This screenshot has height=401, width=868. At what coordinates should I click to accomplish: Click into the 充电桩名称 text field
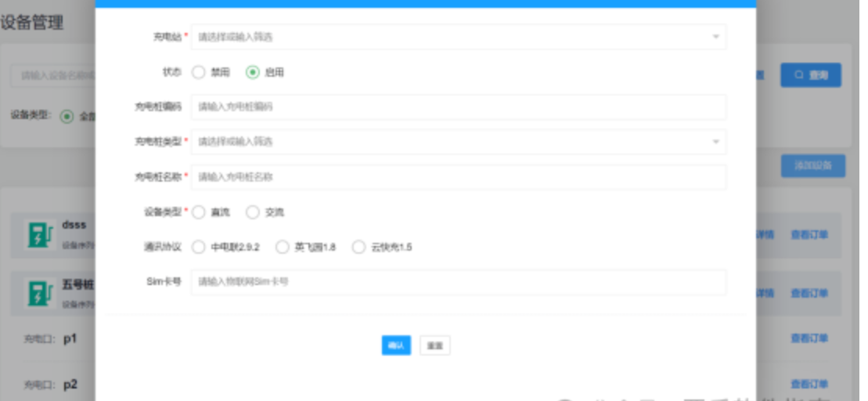pos(458,177)
